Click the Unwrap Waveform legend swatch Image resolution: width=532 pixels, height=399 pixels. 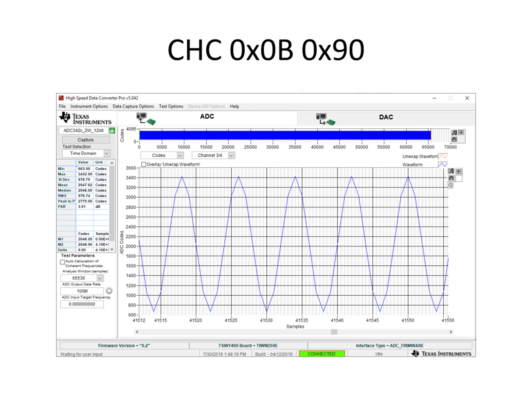443,156
